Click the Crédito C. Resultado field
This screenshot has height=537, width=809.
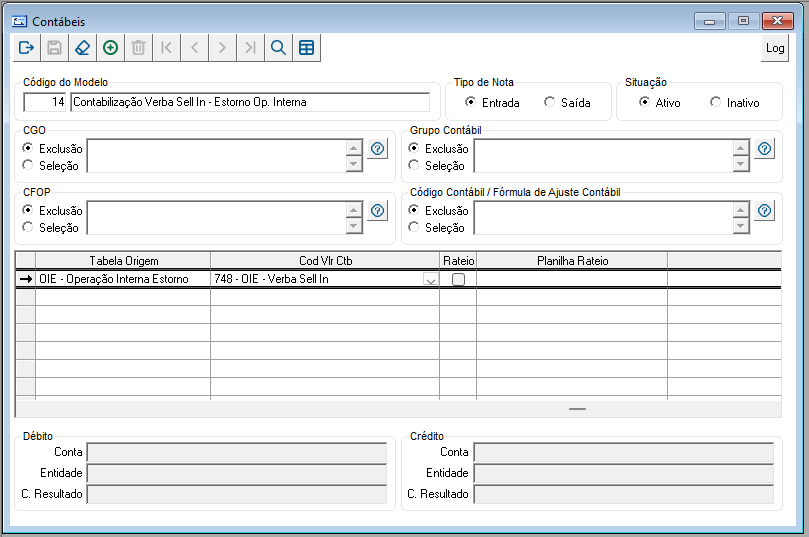pyautogui.click(x=624, y=495)
